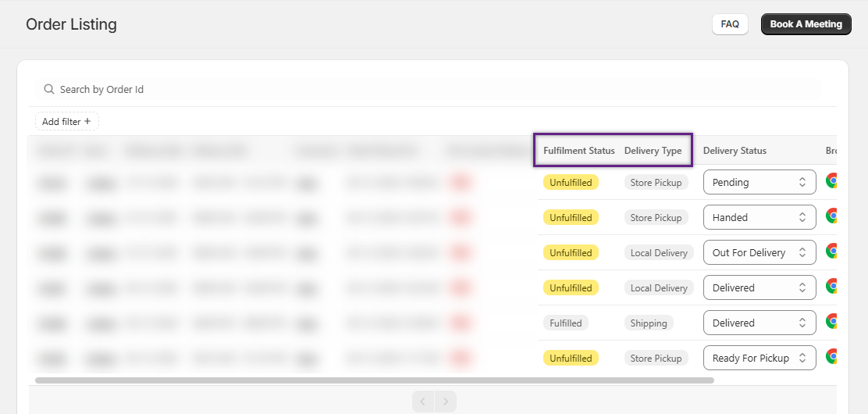Click Chrome icon in Out For Delivery row
The width and height of the screenshot is (868, 414).
832,252
